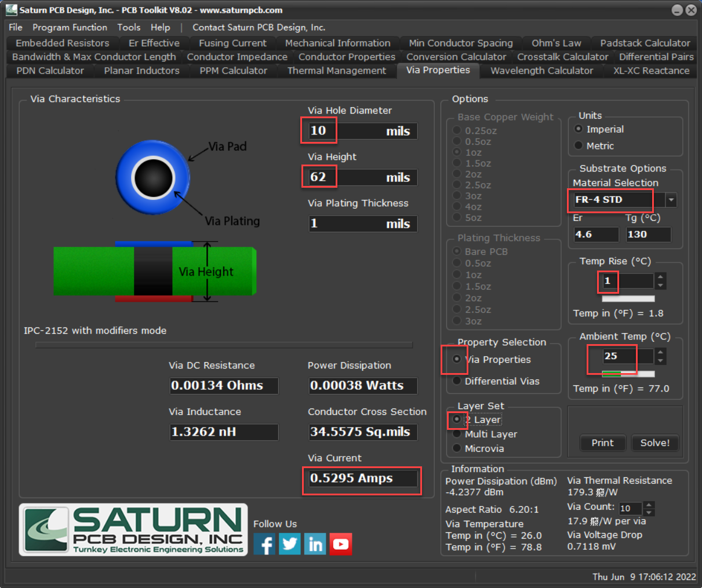Adjust the Ambient Temp slider bar
Screen dimensions: 702x588
[628, 374]
